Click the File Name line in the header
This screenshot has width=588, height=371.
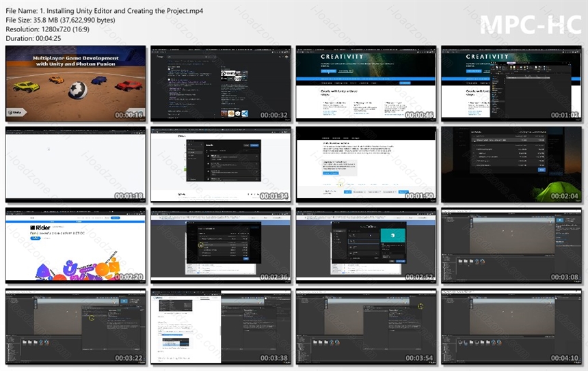tap(104, 11)
